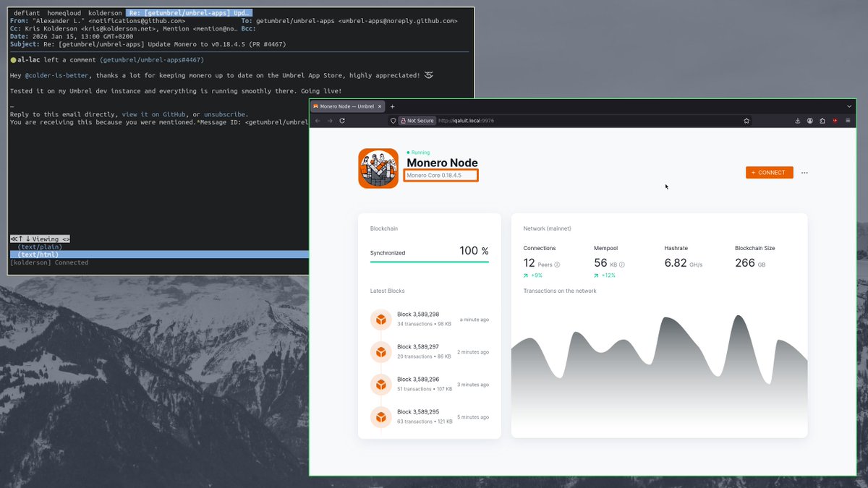Select the Monero Node — Umbrel tab

(x=348, y=106)
